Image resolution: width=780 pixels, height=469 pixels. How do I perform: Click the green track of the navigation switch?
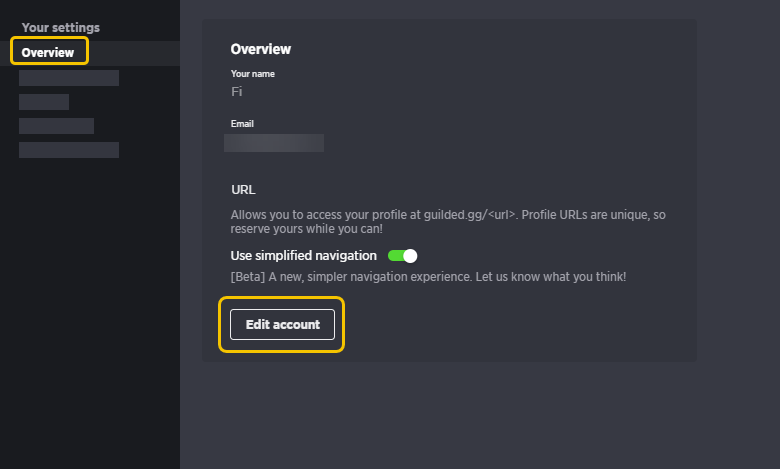click(x=395, y=256)
